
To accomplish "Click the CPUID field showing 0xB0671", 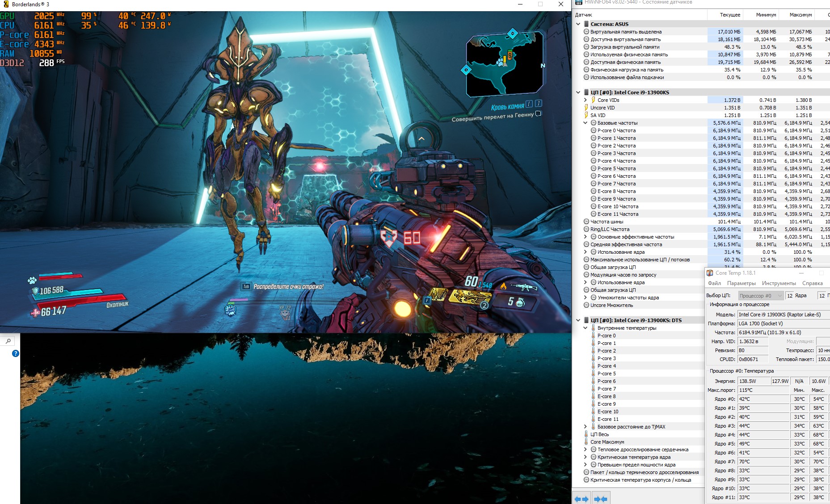I will pos(753,359).
